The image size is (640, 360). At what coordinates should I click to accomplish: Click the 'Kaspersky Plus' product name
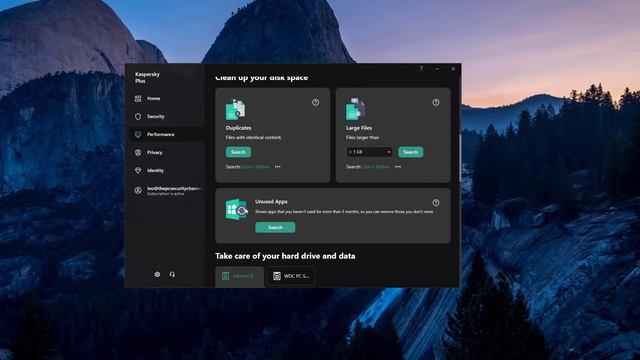coord(147,78)
